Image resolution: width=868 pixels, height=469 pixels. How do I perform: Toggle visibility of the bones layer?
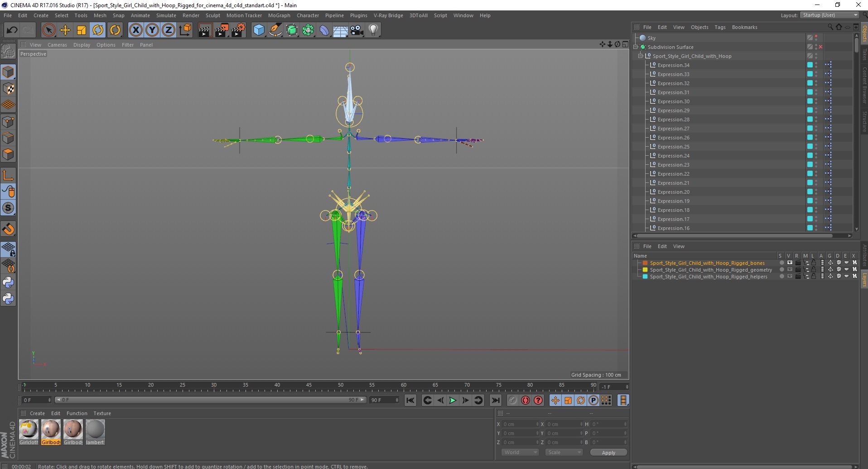tap(789, 263)
